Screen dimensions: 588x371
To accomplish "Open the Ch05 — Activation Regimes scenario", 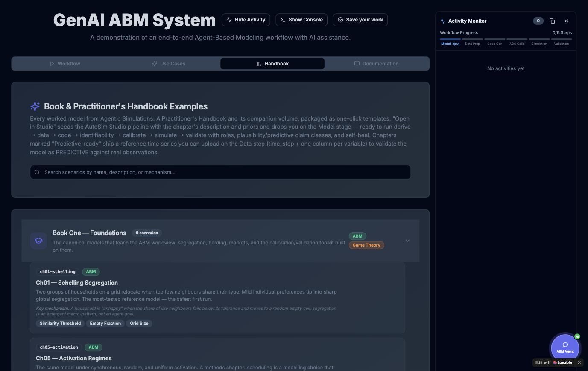I will click(x=217, y=354).
